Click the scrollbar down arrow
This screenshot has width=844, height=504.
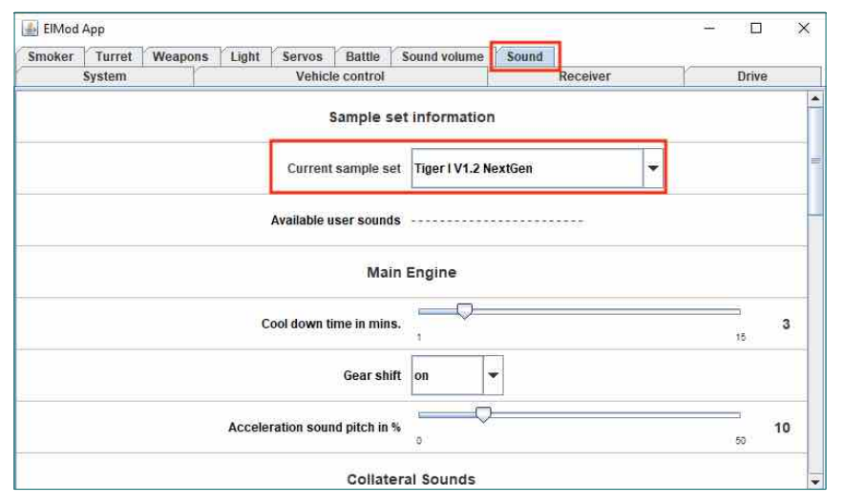pyautogui.click(x=815, y=480)
